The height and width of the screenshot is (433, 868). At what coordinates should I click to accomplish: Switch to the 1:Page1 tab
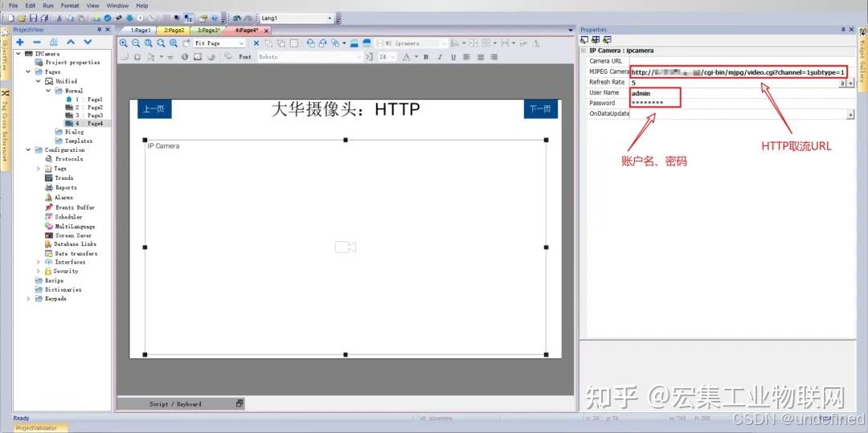click(140, 31)
